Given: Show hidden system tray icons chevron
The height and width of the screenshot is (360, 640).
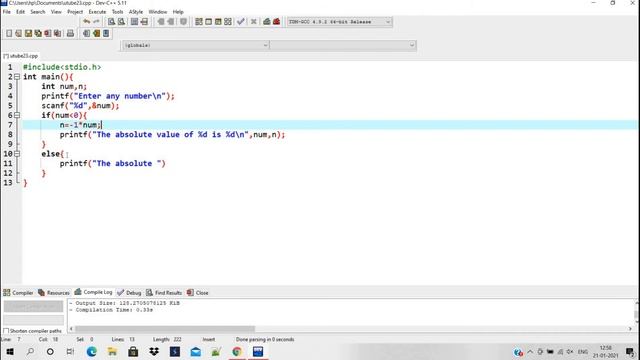Looking at the screenshot, I should click(530, 351).
